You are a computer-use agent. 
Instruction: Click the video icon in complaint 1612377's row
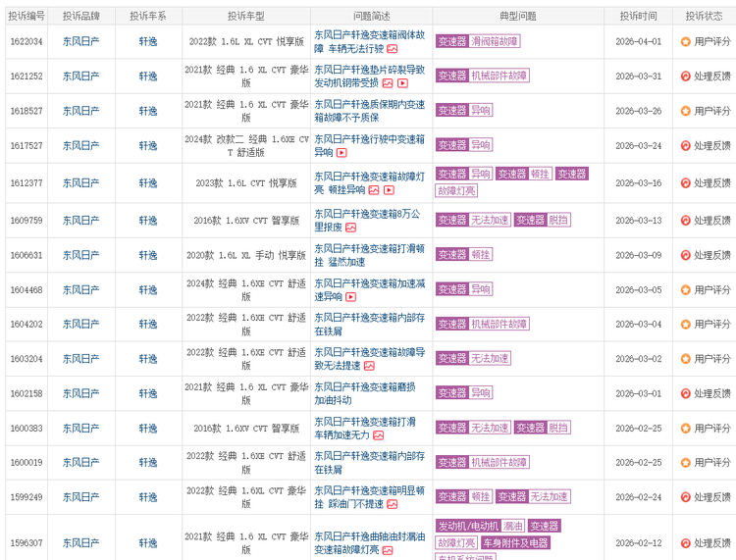(389, 189)
